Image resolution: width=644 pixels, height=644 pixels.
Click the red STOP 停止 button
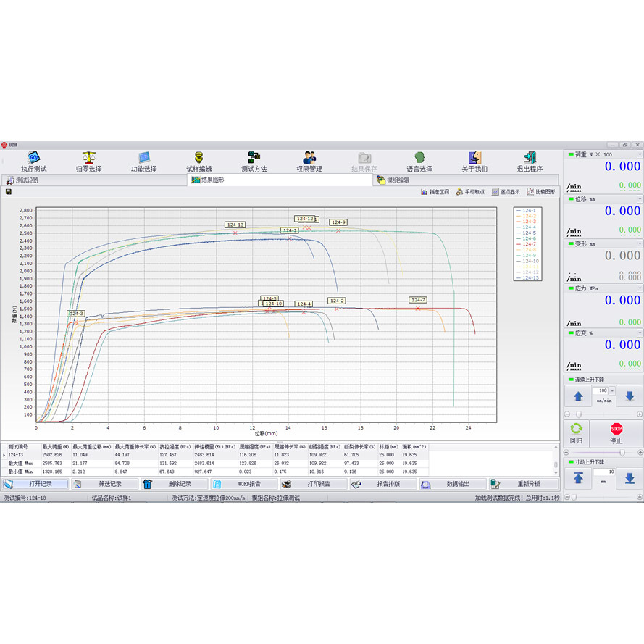click(616, 433)
